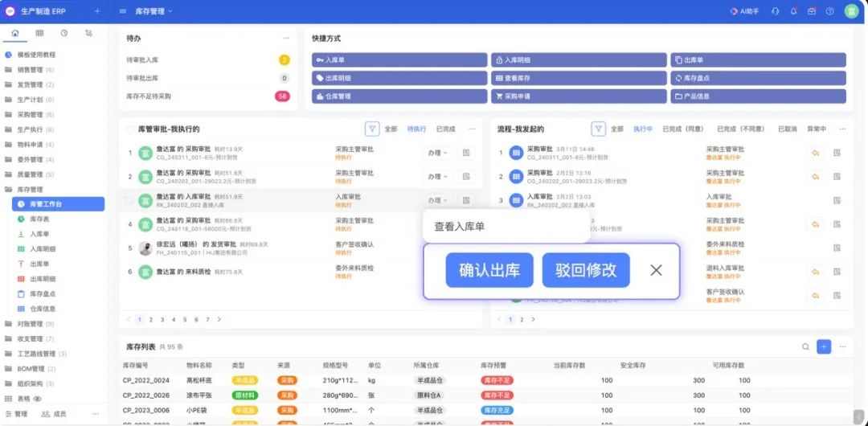
Task: Open detail icon for 入库审批 in 流程-我发起的
Action: tap(837, 200)
